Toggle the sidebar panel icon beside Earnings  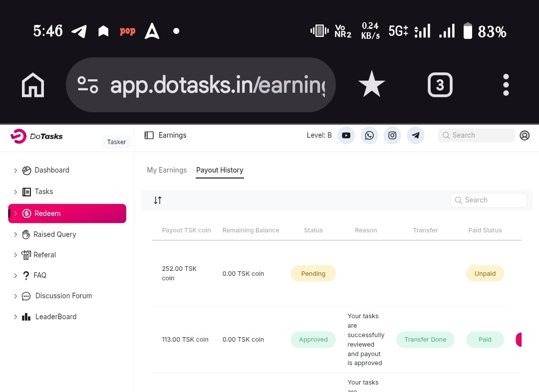(149, 136)
